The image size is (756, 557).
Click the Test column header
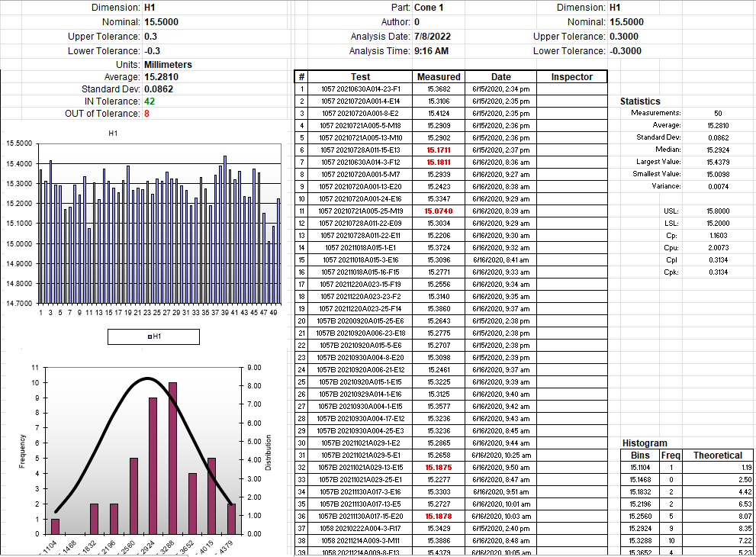(360, 76)
